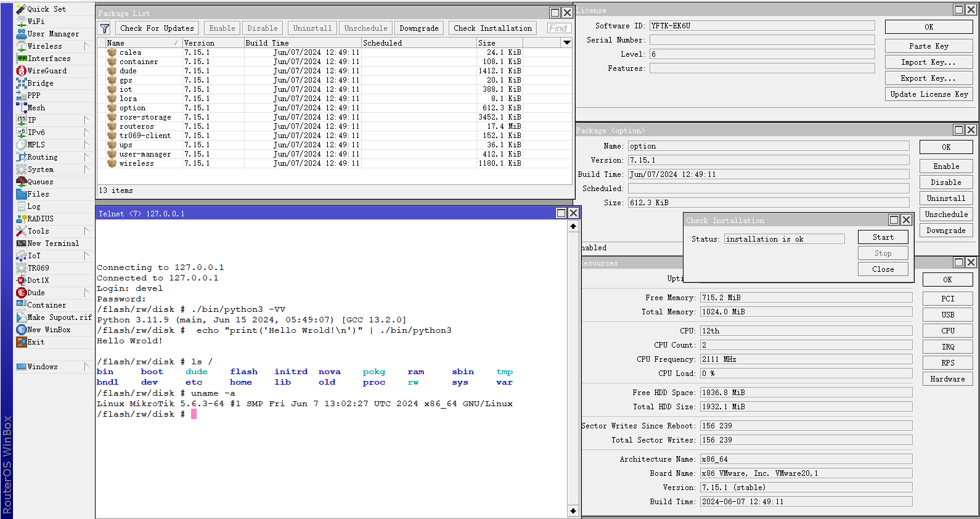
Task: Open WireGuard from the sidebar
Action: (46, 71)
